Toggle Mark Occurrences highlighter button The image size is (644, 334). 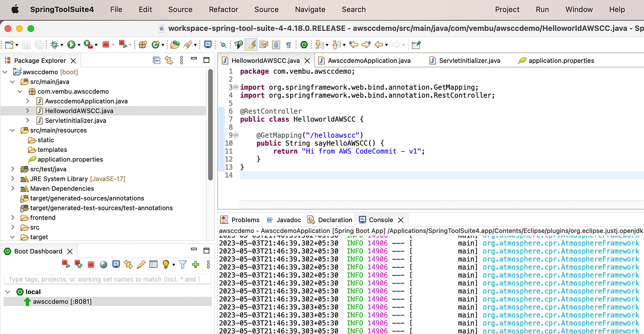click(x=251, y=44)
